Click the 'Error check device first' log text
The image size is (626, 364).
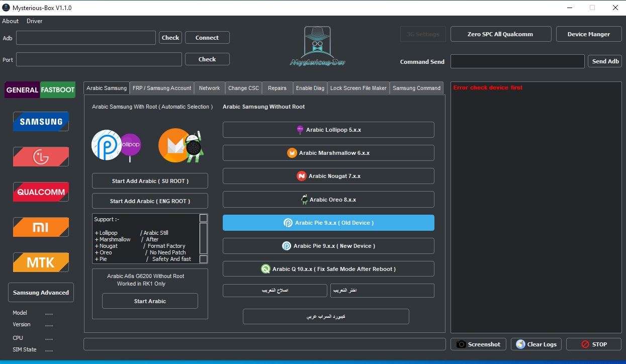[x=488, y=87]
